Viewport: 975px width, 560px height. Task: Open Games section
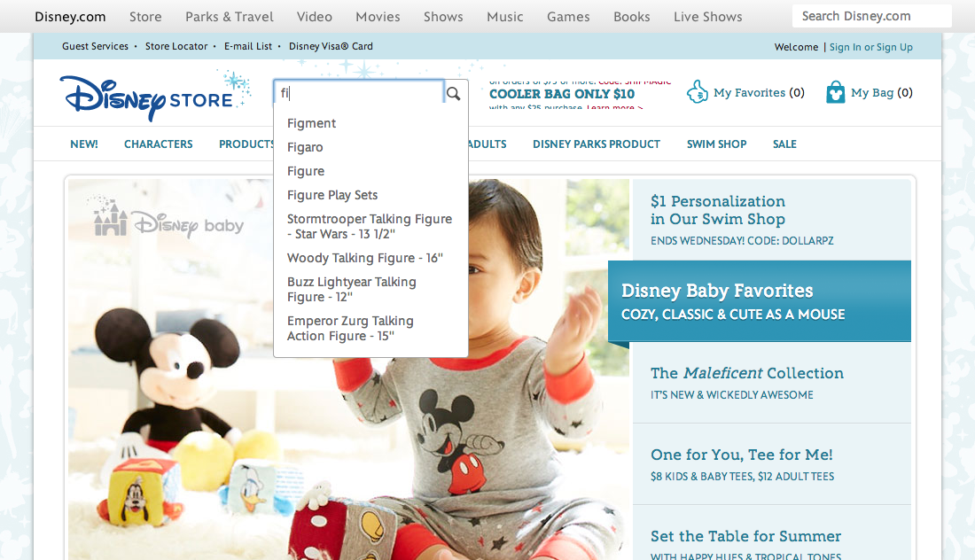coord(568,17)
